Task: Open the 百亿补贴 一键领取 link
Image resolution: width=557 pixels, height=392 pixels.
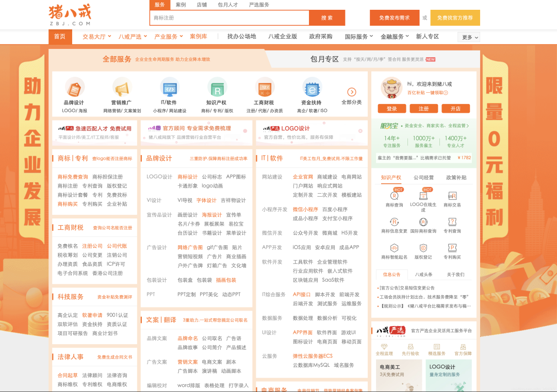Action: 428,93
